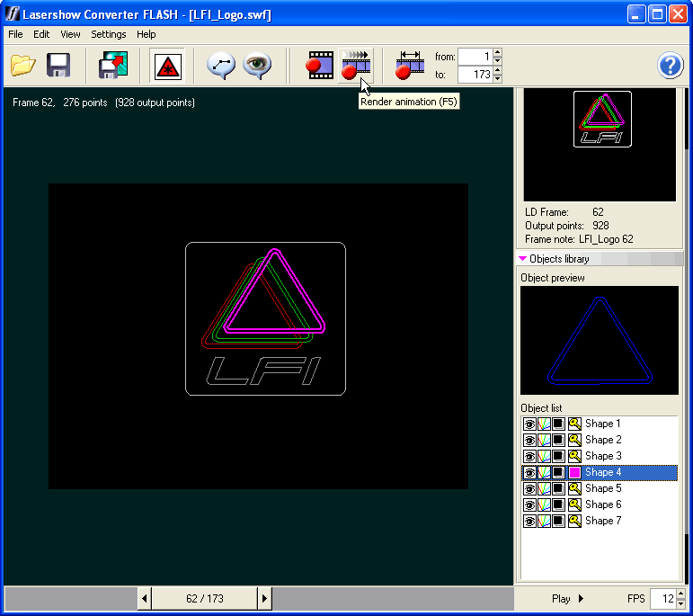Image resolution: width=693 pixels, height=616 pixels.
Task: Click the eye speech bubble preview icon
Action: (257, 66)
